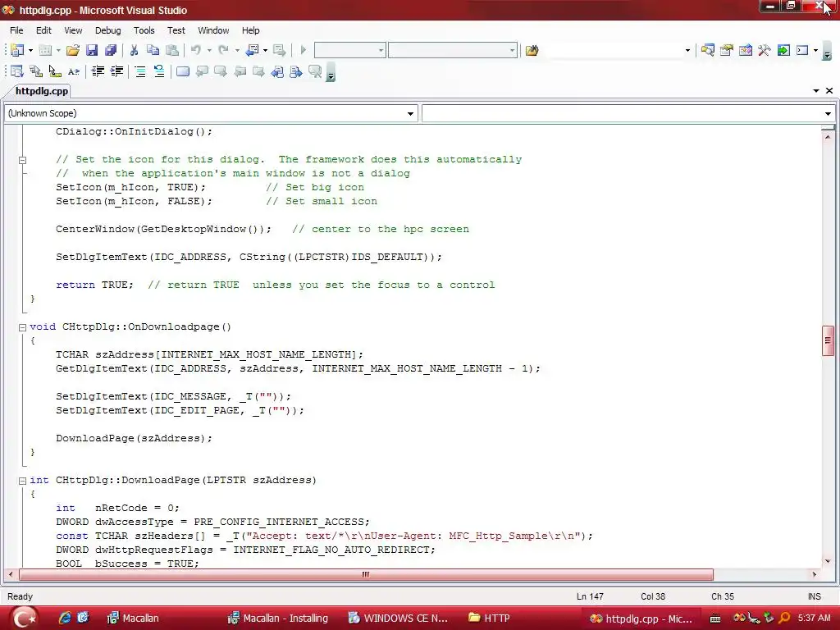
Task: Click the editor scroll down arrow
Action: click(x=829, y=561)
